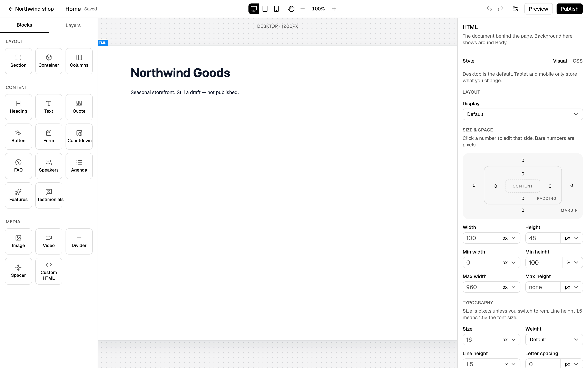Edit the bottom margin value
588x368 pixels.
[523, 210]
